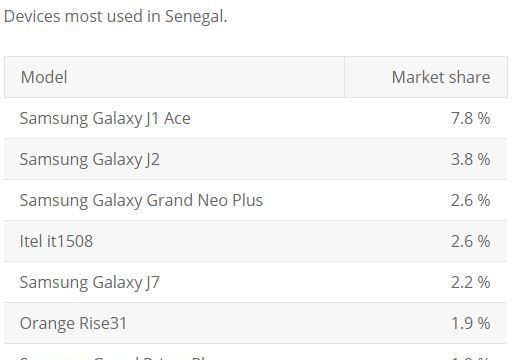The width and height of the screenshot is (514, 360).
Task: Click the 7.8 % market share value
Action: (470, 118)
